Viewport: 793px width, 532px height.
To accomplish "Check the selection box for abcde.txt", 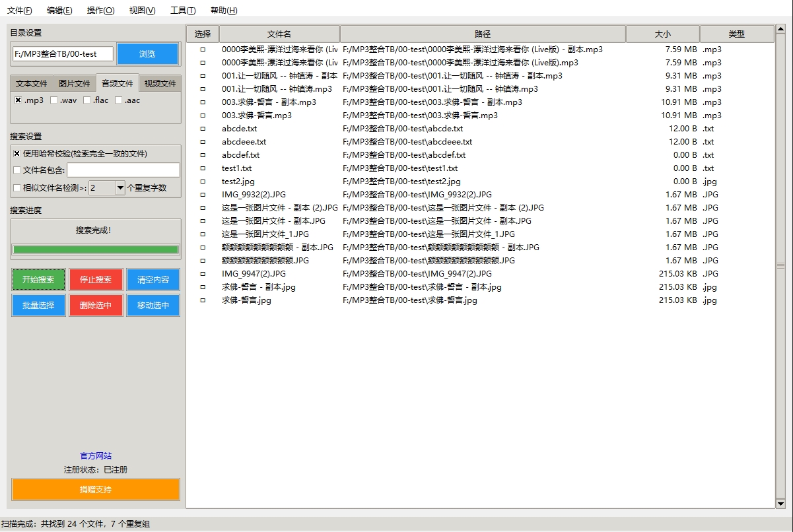I will (202, 128).
